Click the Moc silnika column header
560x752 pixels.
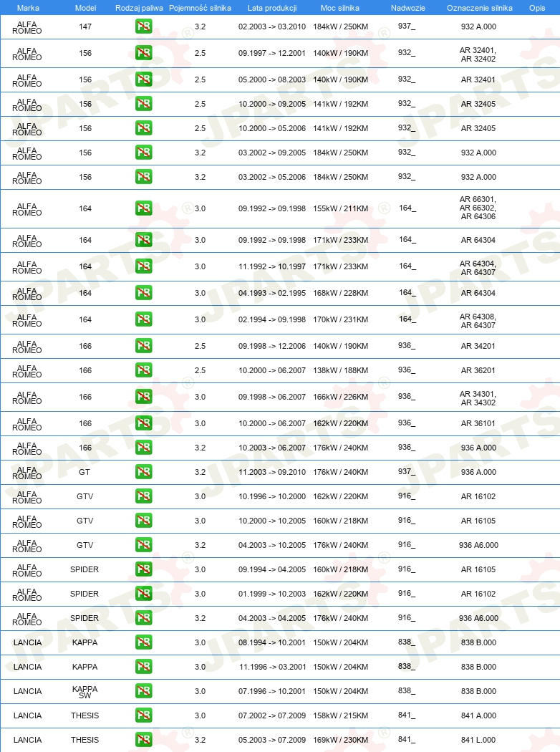[x=340, y=8]
